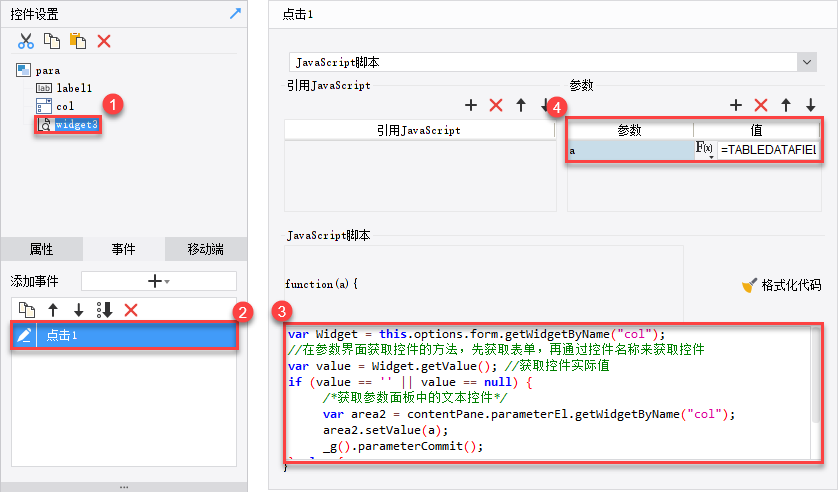
Task: Open the JavaScript脚本 event type dropdown
Action: pos(806,63)
